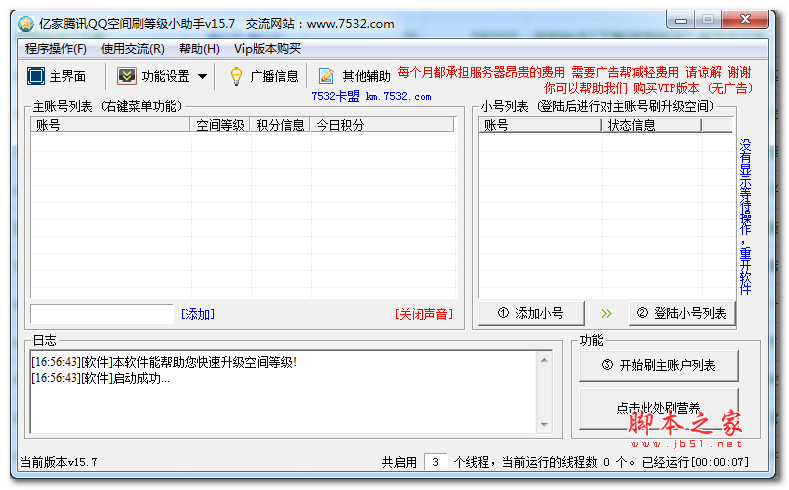Open the Vip版本购买 menu
Screen dimensions: 789x490
tap(267, 49)
